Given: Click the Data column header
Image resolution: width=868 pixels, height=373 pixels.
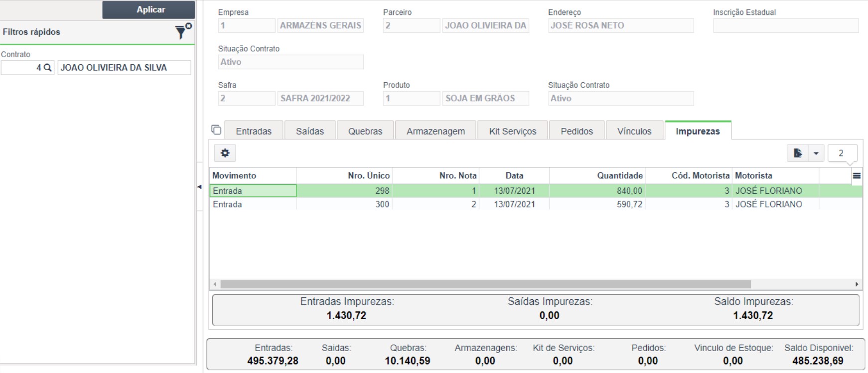Looking at the screenshot, I should point(514,175).
